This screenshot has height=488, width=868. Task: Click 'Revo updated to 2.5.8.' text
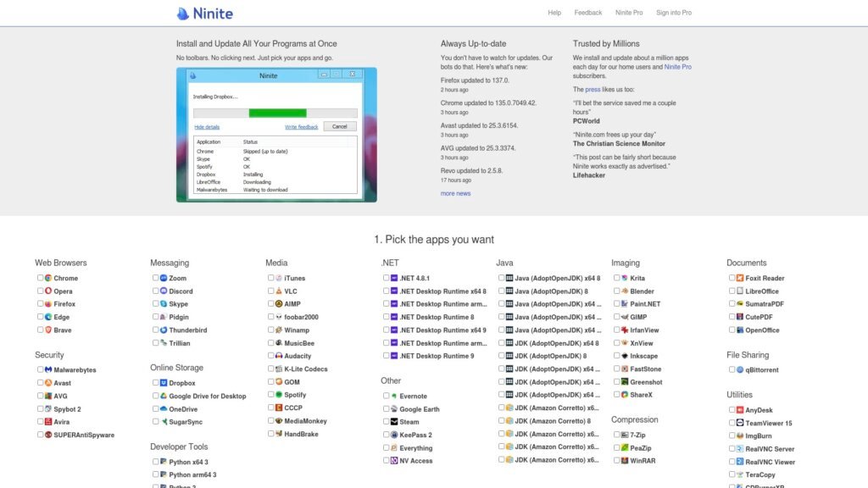click(x=471, y=171)
